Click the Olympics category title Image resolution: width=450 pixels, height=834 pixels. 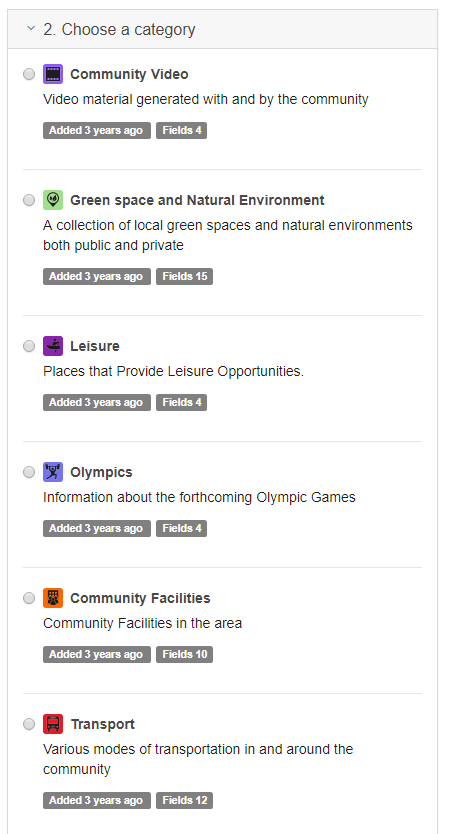click(x=101, y=472)
